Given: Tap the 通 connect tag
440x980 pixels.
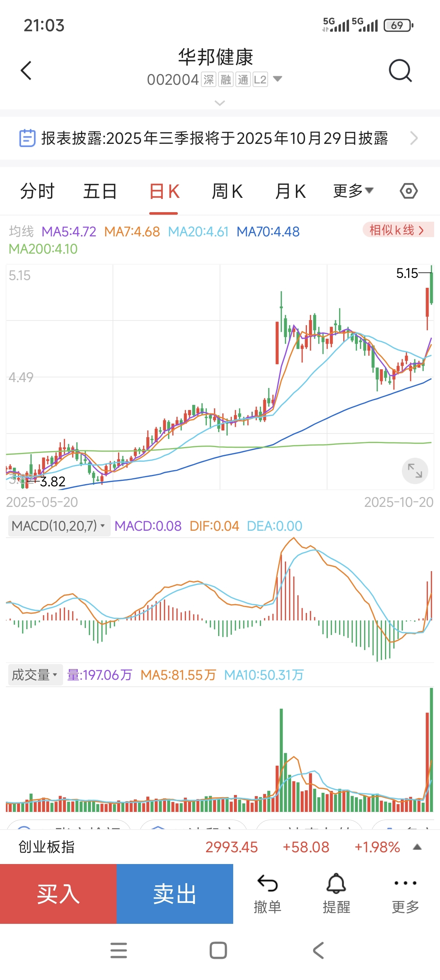Looking at the screenshot, I should click(243, 80).
